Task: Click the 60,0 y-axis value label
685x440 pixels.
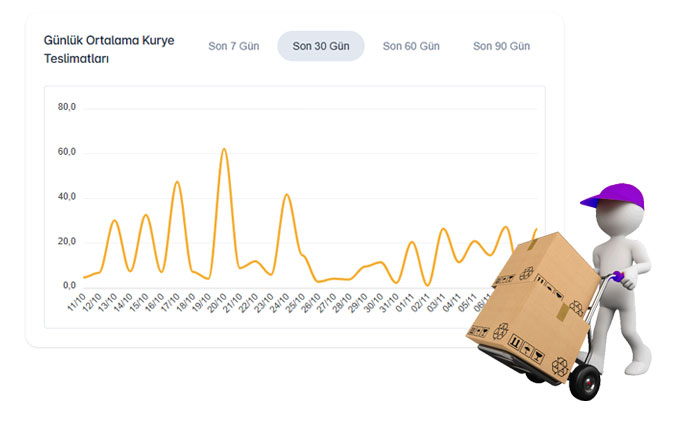Action: (x=67, y=152)
